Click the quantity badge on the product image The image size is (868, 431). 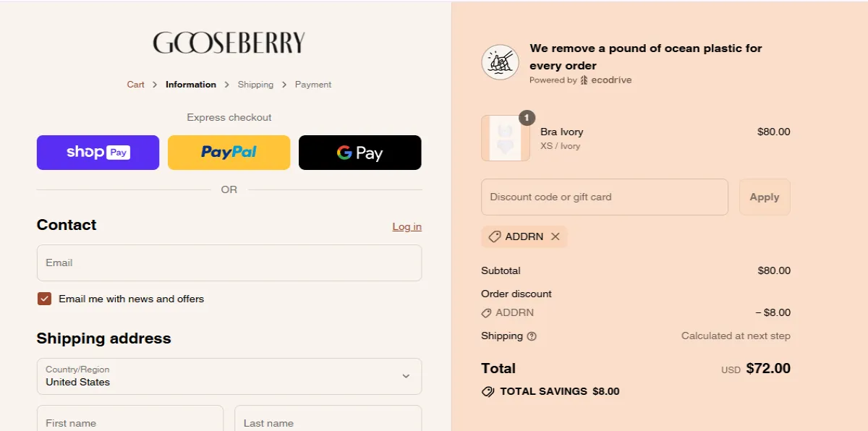click(527, 118)
